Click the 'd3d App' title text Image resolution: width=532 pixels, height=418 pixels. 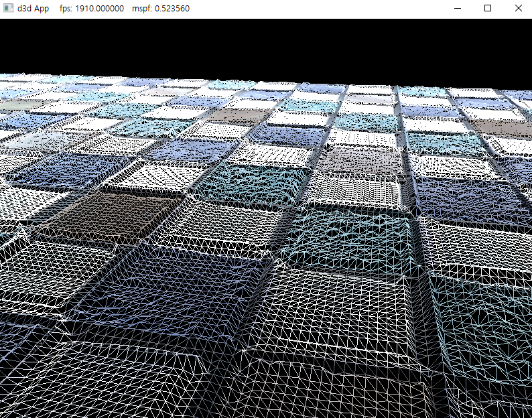pos(34,9)
